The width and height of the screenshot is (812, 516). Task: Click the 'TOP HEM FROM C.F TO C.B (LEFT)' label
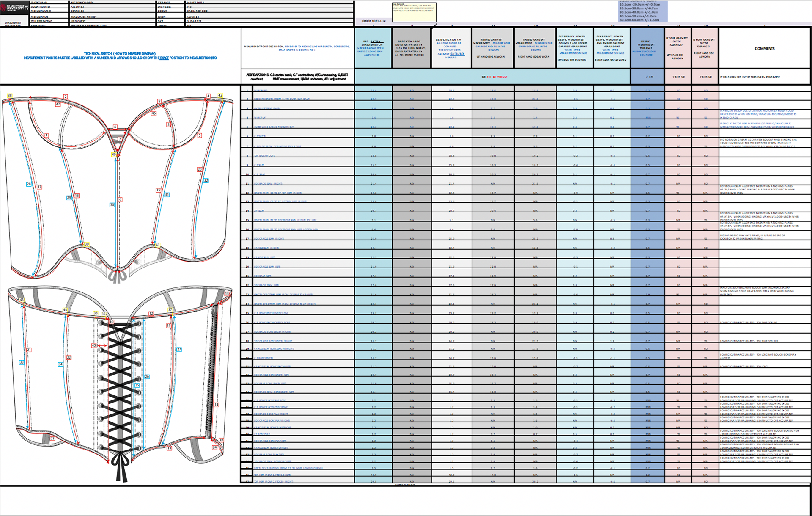pos(272,475)
